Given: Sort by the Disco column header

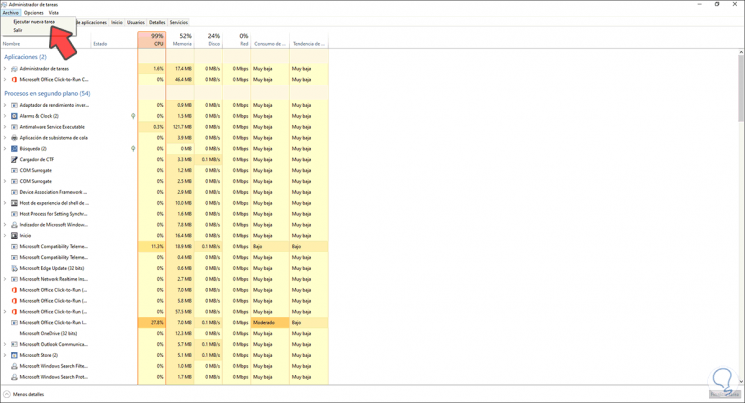Looking at the screenshot, I should 208,40.
